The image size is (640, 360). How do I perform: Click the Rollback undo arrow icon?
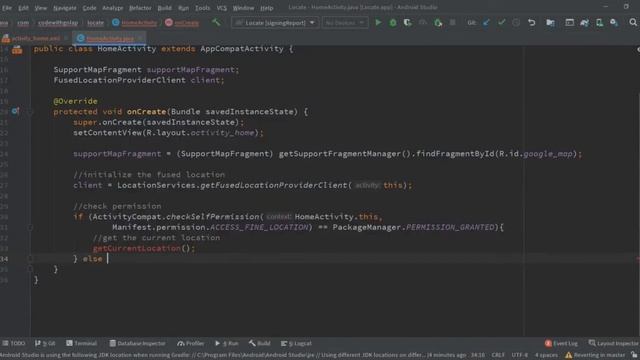tap(531, 22)
